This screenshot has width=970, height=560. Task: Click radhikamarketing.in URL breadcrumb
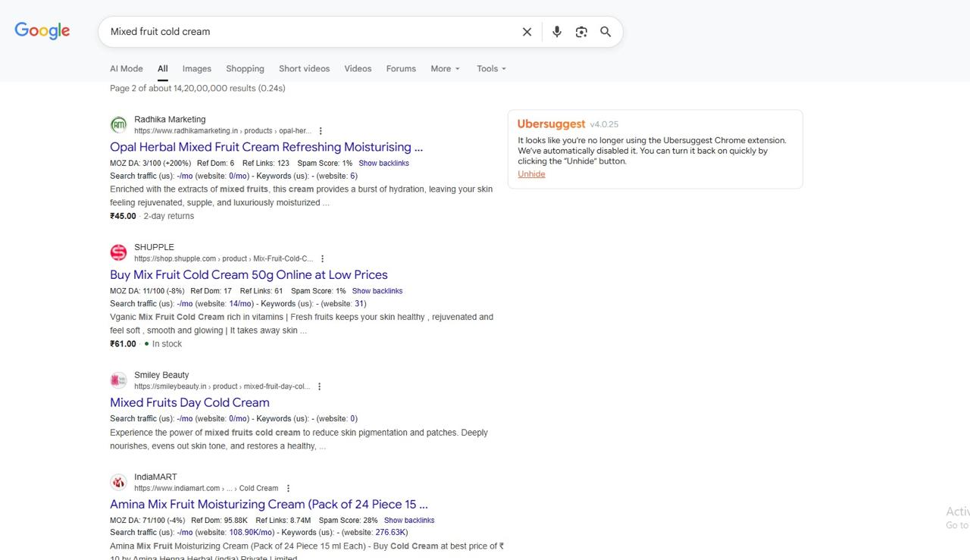click(x=223, y=131)
